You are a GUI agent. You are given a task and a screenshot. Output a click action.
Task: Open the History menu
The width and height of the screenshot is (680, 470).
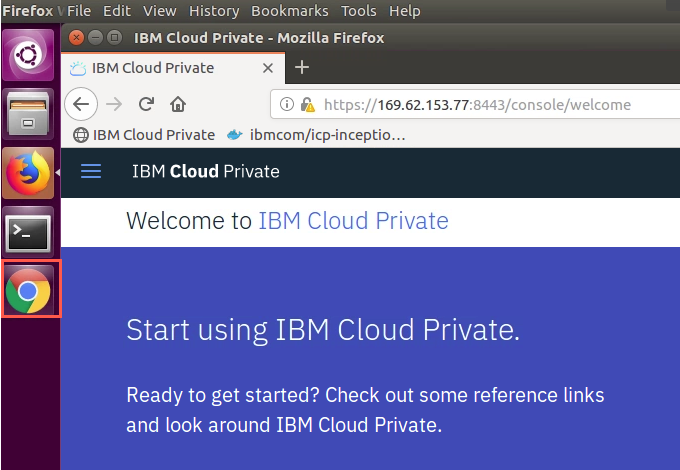214,11
